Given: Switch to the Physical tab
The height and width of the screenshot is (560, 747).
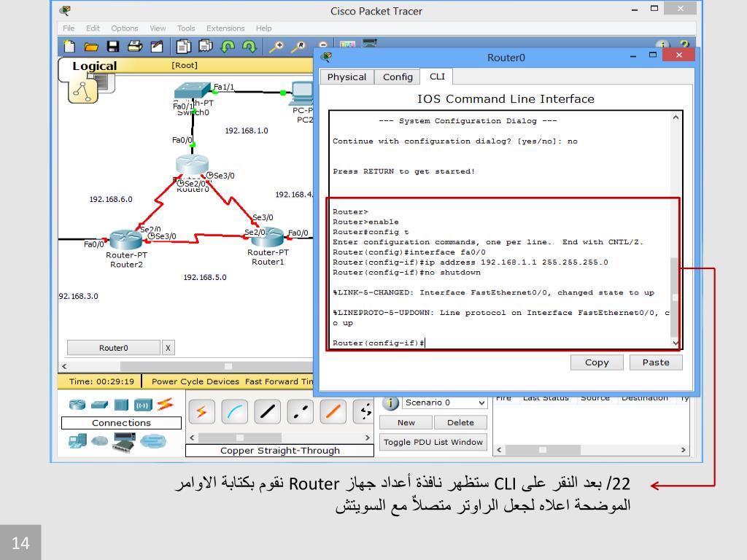Looking at the screenshot, I should tap(347, 77).
